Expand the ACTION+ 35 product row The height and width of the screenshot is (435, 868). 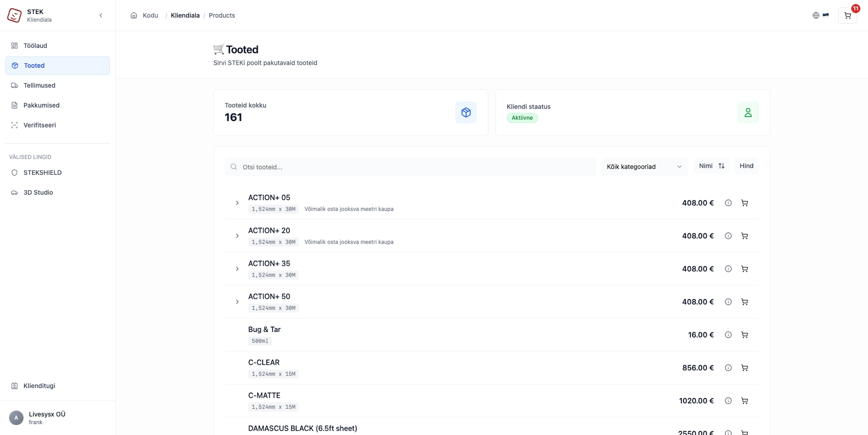[x=237, y=269]
